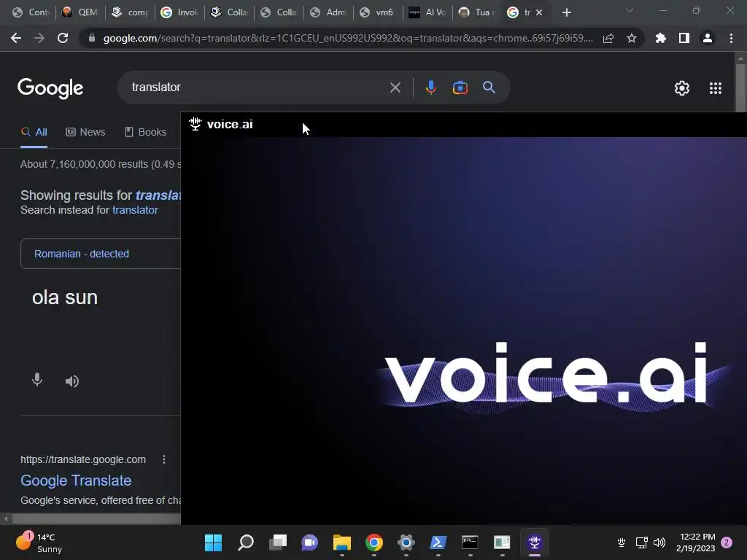The height and width of the screenshot is (560, 747).
Task: Switch to the Tua browser tab
Action: coord(477,12)
